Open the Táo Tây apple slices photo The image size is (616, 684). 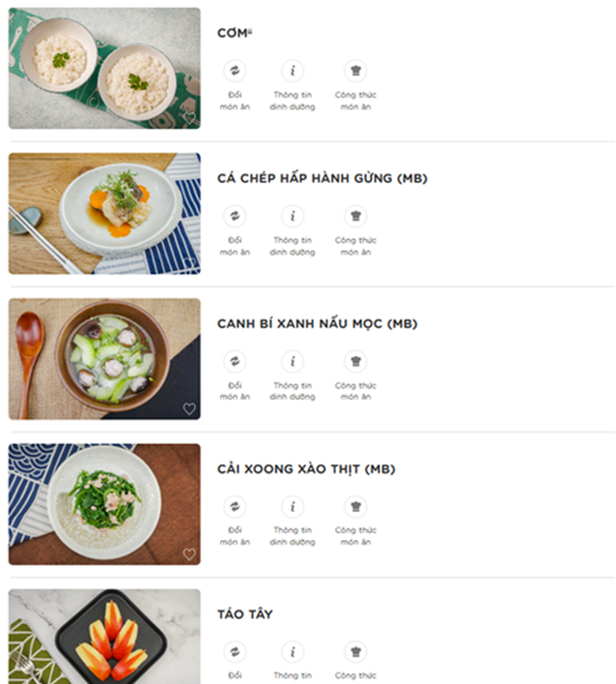pyautogui.click(x=104, y=637)
